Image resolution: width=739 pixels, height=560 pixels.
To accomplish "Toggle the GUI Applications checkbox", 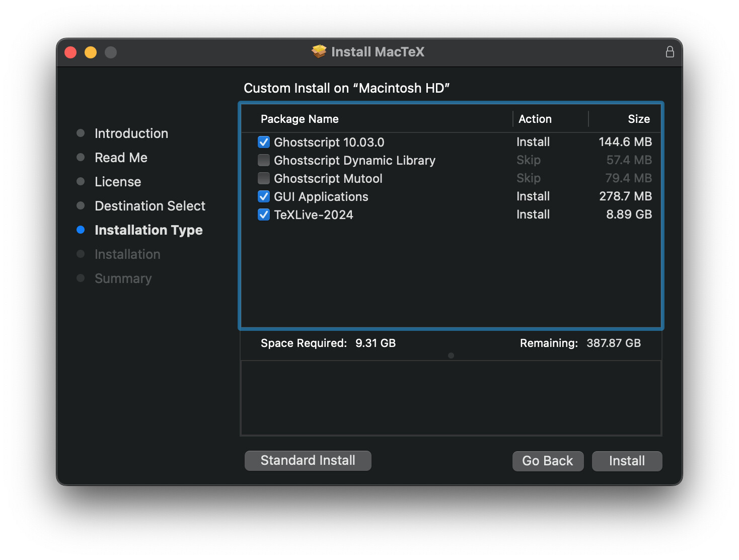I will [x=264, y=196].
